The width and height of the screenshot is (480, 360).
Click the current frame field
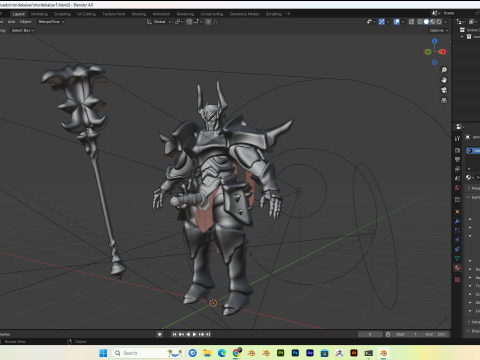[x=370, y=334]
